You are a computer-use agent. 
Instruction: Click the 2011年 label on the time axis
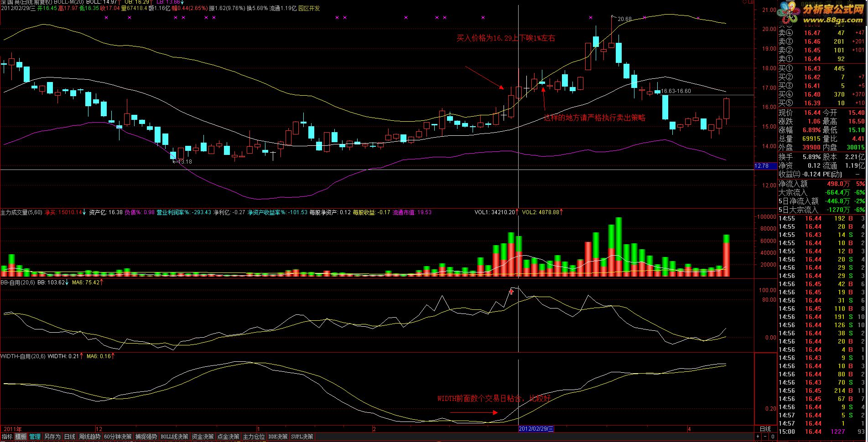[13, 429]
